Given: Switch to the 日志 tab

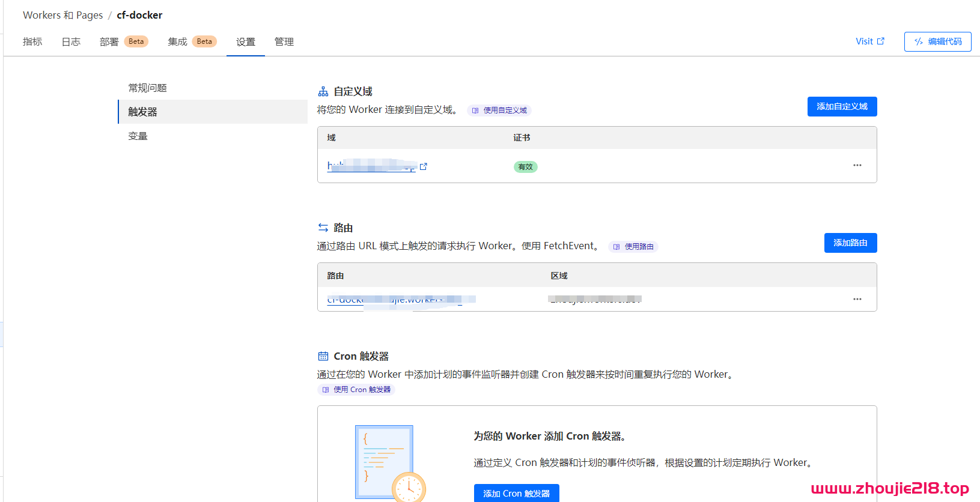Looking at the screenshot, I should click(71, 41).
